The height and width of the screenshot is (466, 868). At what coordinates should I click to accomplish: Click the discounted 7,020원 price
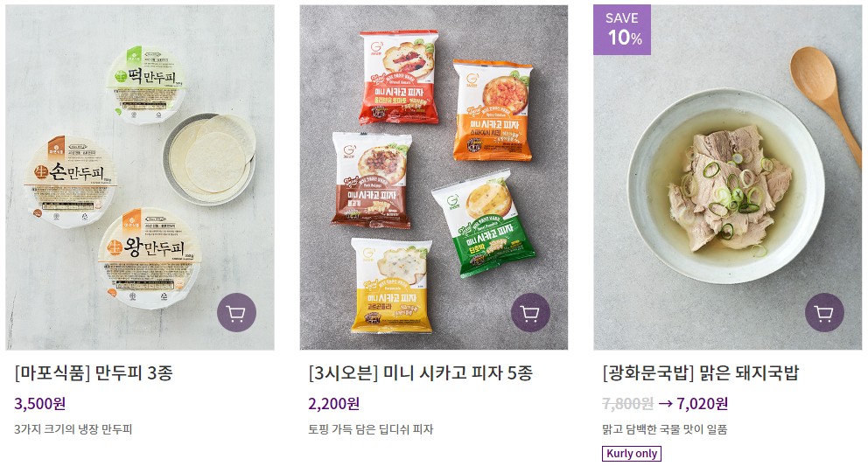(702, 403)
